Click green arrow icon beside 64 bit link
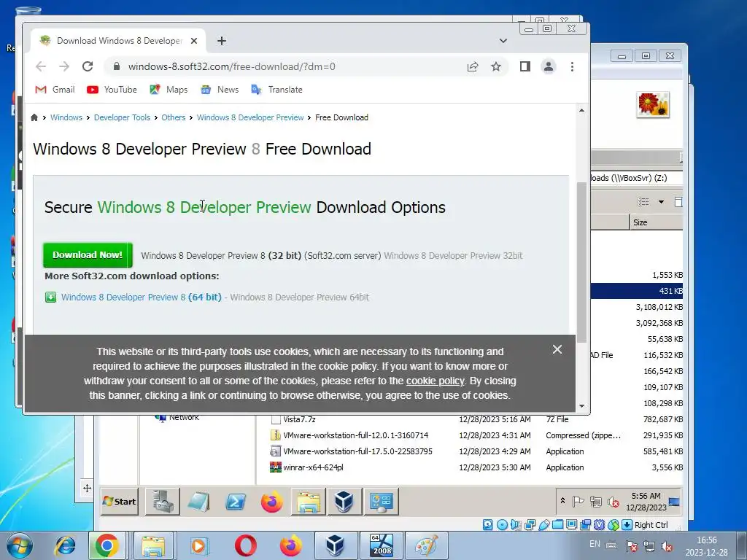The width and height of the screenshot is (747, 560). pyautogui.click(x=50, y=297)
